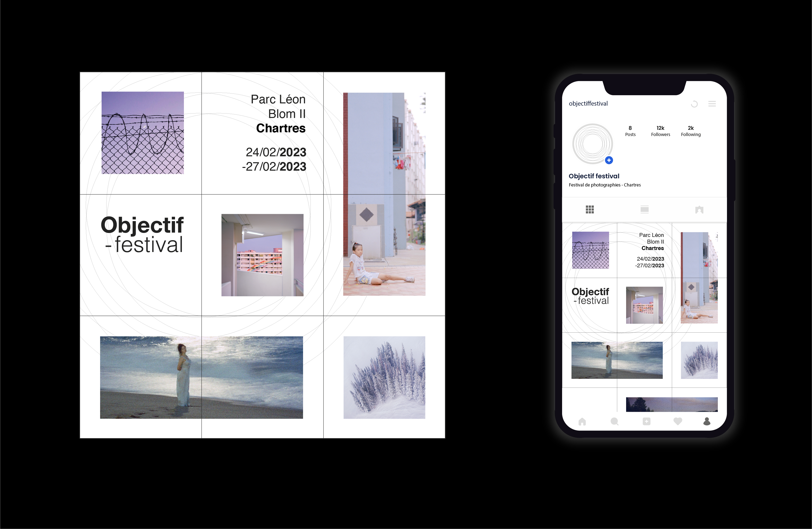This screenshot has width=812, height=529.
Task: Tap the objectiffestival username header
Action: tap(588, 103)
